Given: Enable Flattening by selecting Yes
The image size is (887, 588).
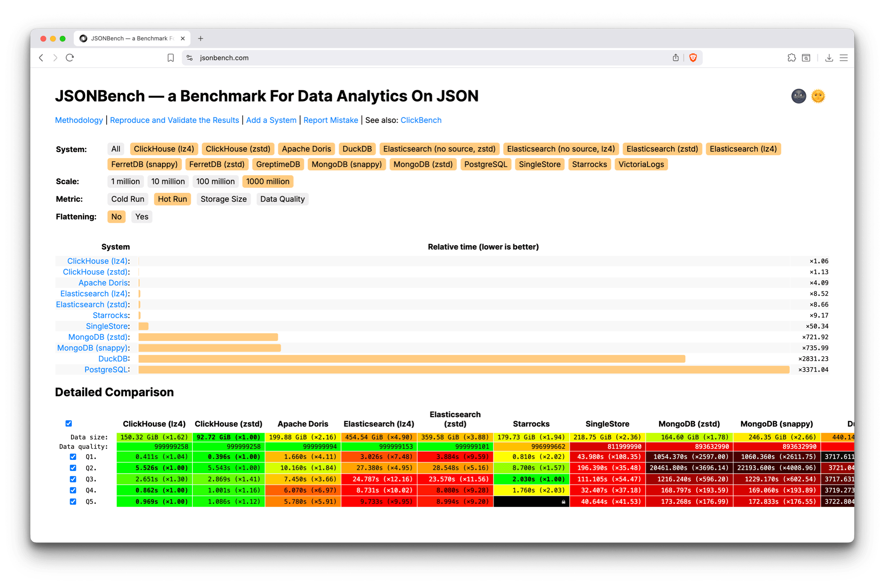Looking at the screenshot, I should coord(141,216).
